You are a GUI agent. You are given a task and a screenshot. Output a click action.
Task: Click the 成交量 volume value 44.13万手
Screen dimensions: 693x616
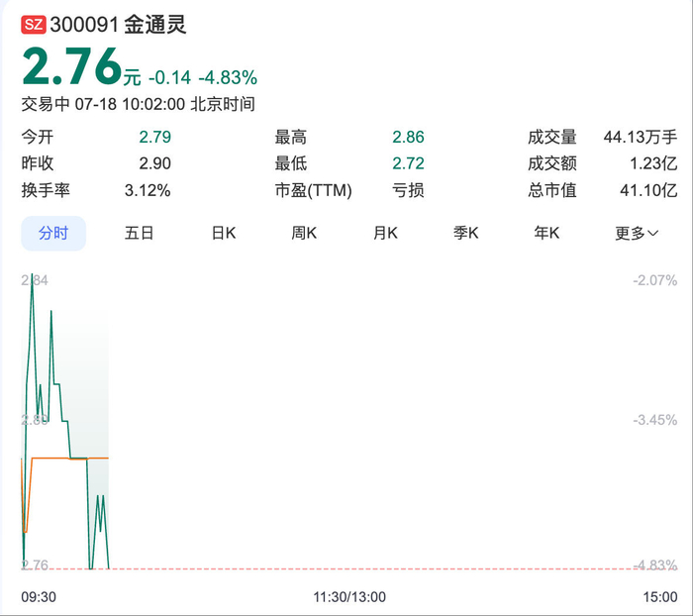[x=641, y=137]
